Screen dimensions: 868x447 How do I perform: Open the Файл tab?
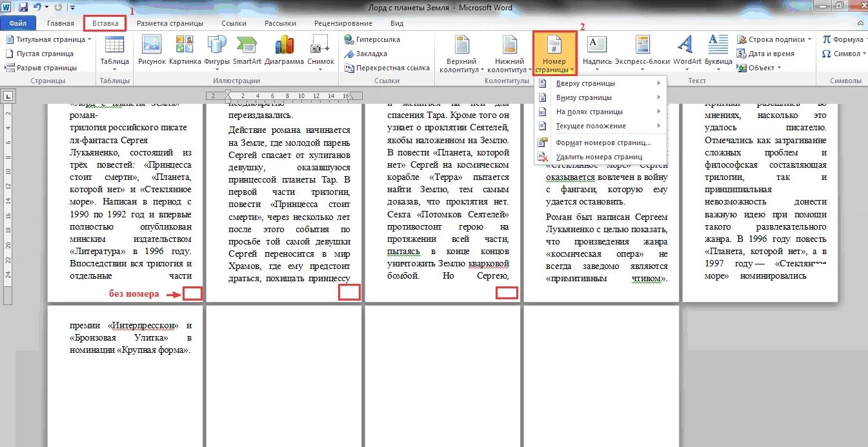click(17, 23)
